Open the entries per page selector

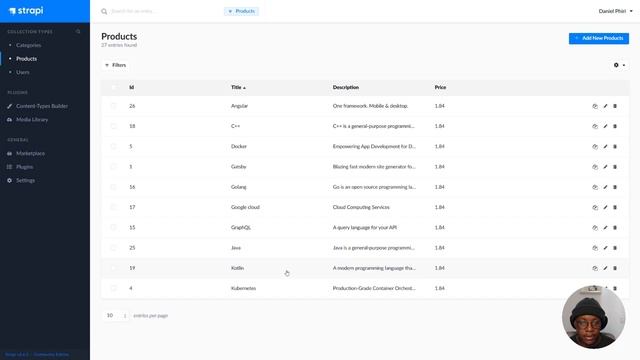[116, 316]
